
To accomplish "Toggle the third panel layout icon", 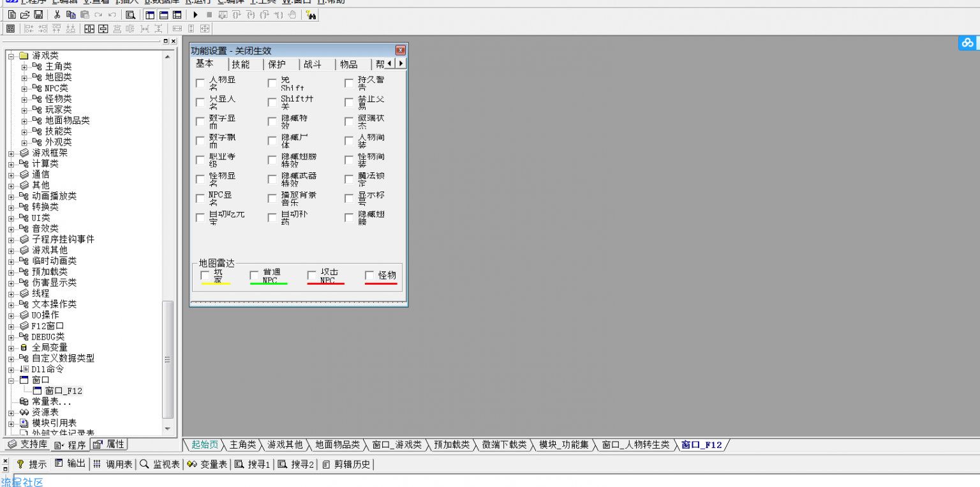I will click(177, 15).
